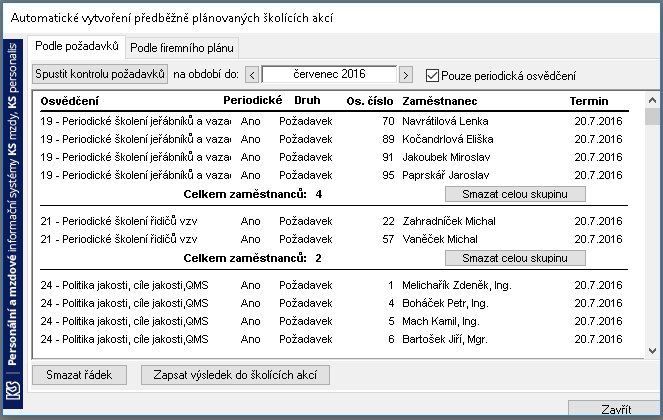
Task: Click date 20.7.2016 for Zahradníček Michal
Action: (x=598, y=221)
